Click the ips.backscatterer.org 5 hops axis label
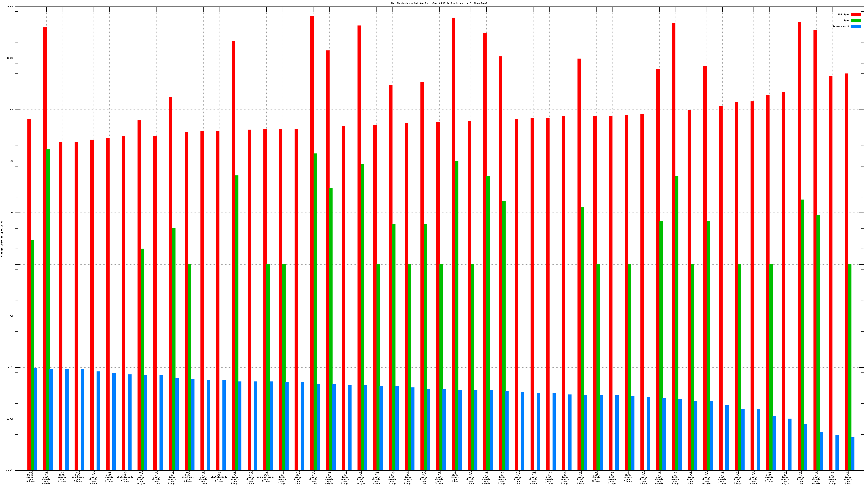 click(x=266, y=477)
